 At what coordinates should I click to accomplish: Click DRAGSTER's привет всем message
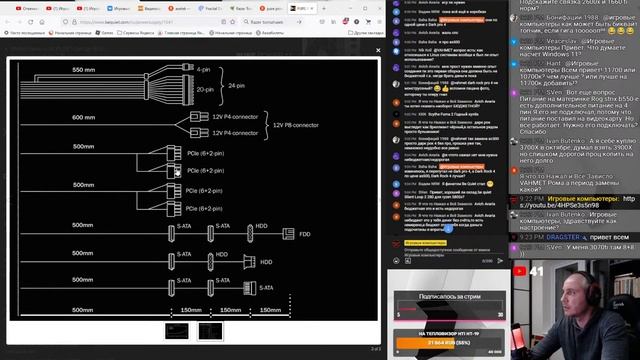[x=574, y=237]
